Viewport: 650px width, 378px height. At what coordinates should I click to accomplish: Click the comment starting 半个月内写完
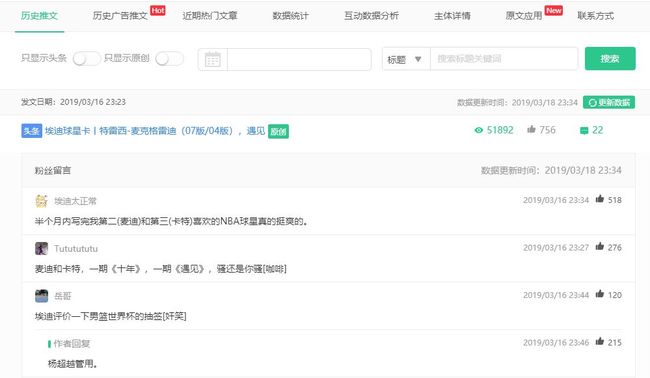point(171,221)
